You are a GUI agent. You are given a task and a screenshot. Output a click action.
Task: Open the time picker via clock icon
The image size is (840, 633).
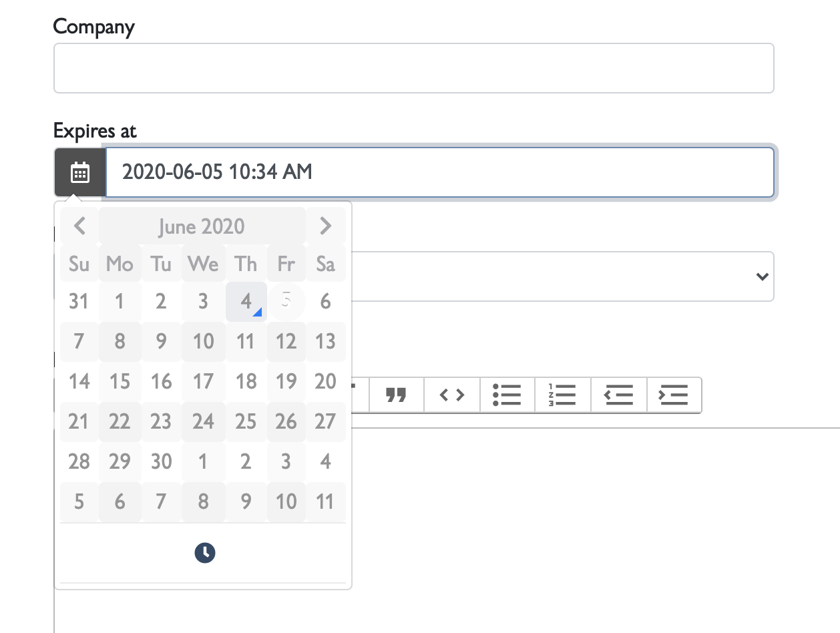pos(204,552)
